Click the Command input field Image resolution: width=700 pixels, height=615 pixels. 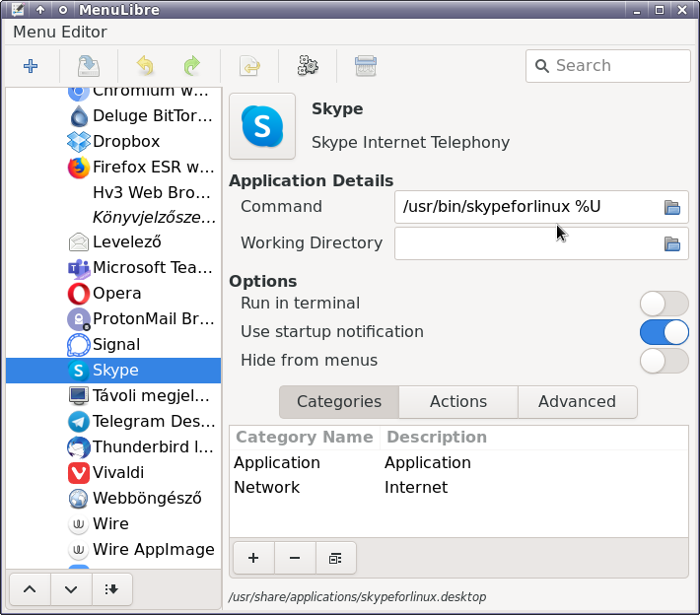pyautogui.click(x=541, y=207)
